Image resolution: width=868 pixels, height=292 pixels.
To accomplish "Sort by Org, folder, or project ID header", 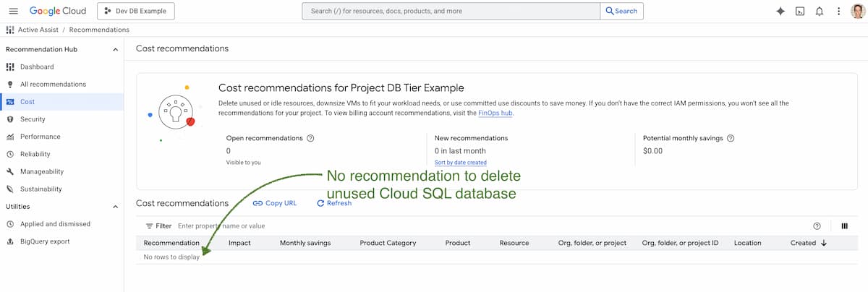I will click(x=680, y=243).
